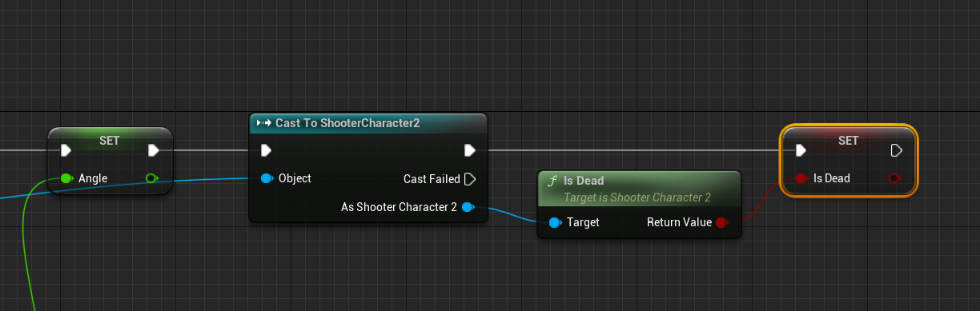Click the Cast Failed execution pin

(x=470, y=178)
